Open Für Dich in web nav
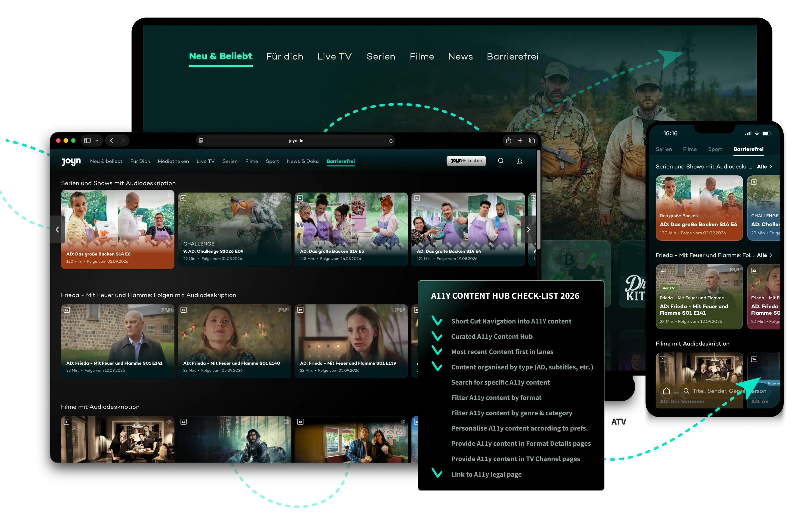This screenshot has height=519, width=812. (x=140, y=161)
